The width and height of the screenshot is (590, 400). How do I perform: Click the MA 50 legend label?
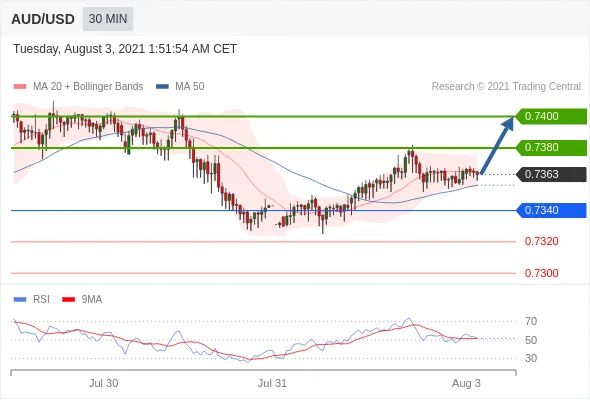point(190,87)
